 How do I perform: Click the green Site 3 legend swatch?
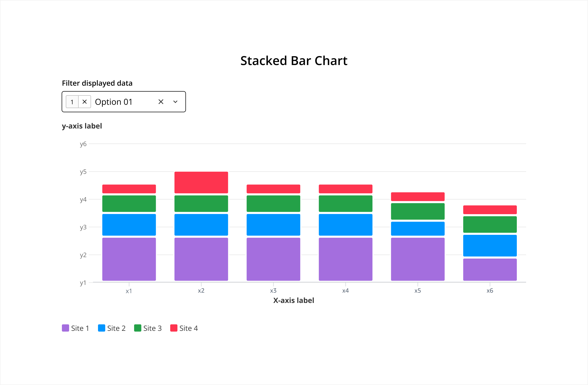(x=138, y=328)
